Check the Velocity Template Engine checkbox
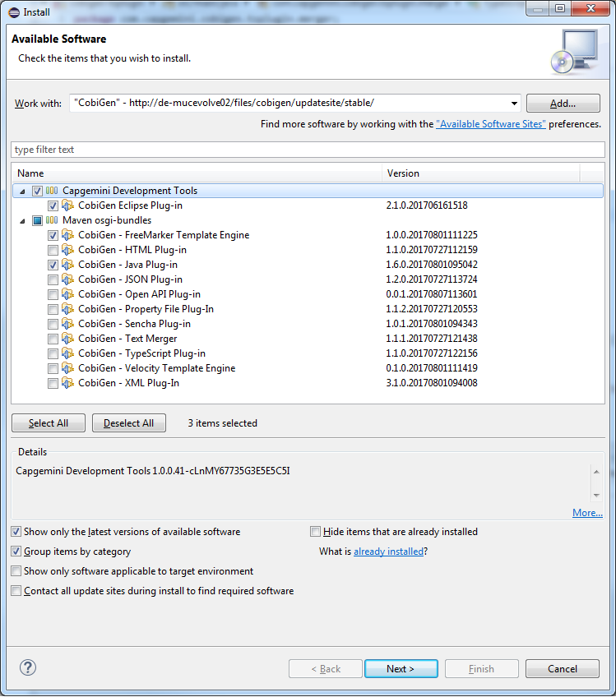The height and width of the screenshot is (697, 616). (53, 368)
